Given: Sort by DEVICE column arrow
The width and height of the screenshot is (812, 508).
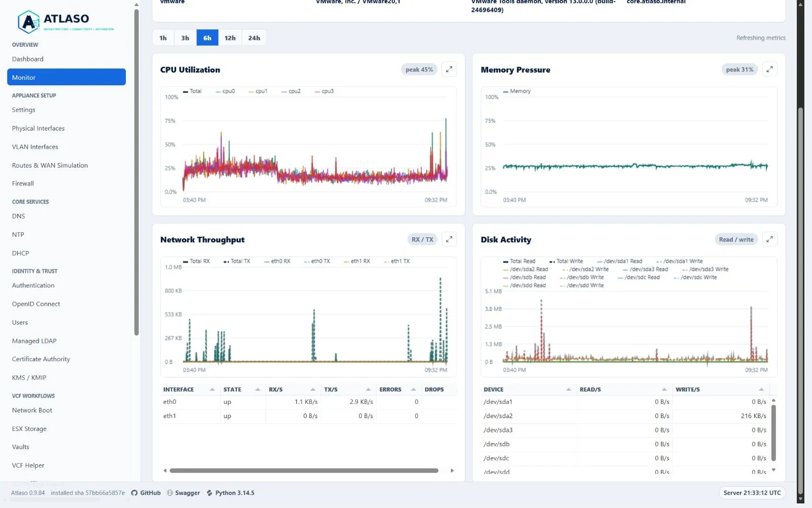Looking at the screenshot, I should coord(568,390).
